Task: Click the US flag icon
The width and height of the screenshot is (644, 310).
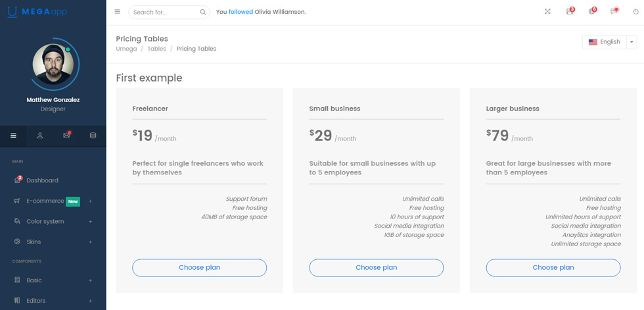Action: point(593,42)
